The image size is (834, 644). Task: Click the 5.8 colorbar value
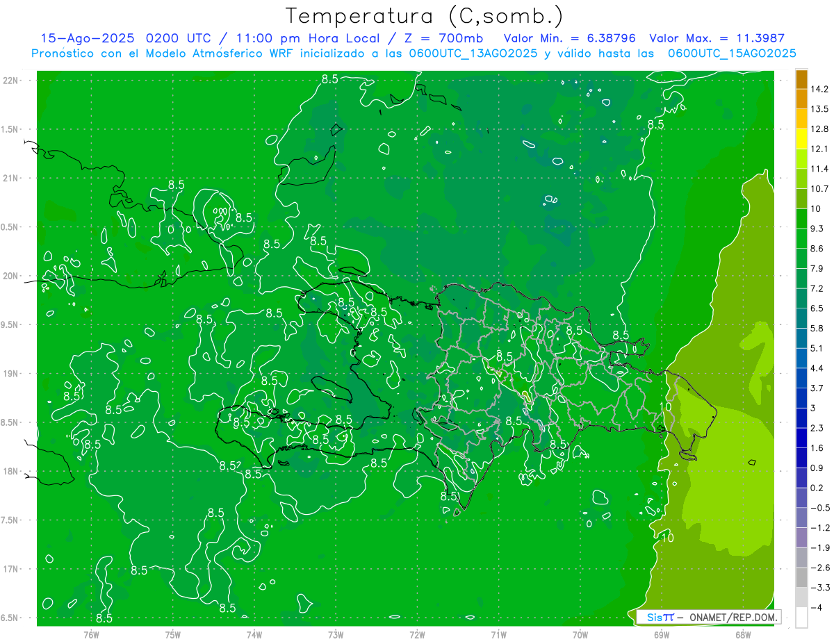(817, 328)
